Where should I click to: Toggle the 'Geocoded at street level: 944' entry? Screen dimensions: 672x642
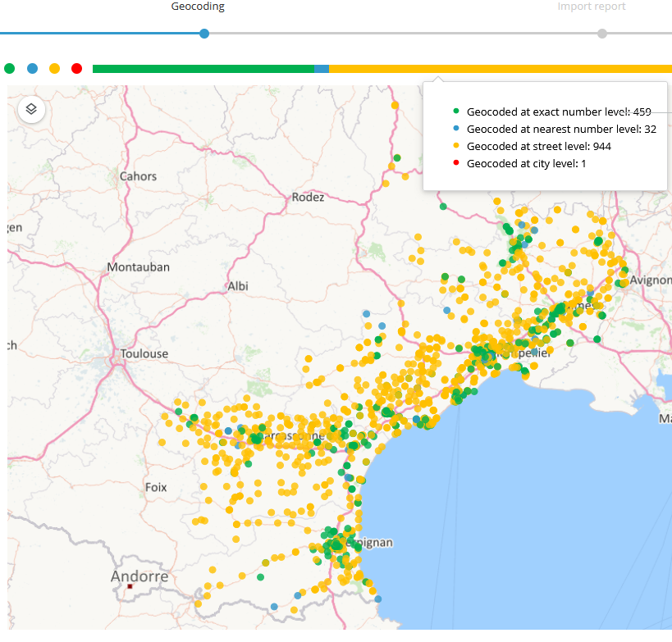(540, 146)
